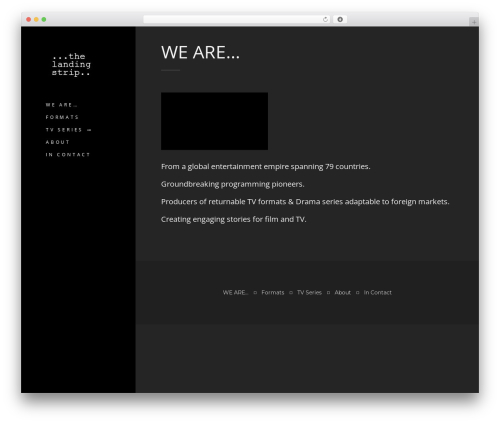Select IN CONTACT in the sidebar menu
The height and width of the screenshot is (423, 500).
pos(68,155)
